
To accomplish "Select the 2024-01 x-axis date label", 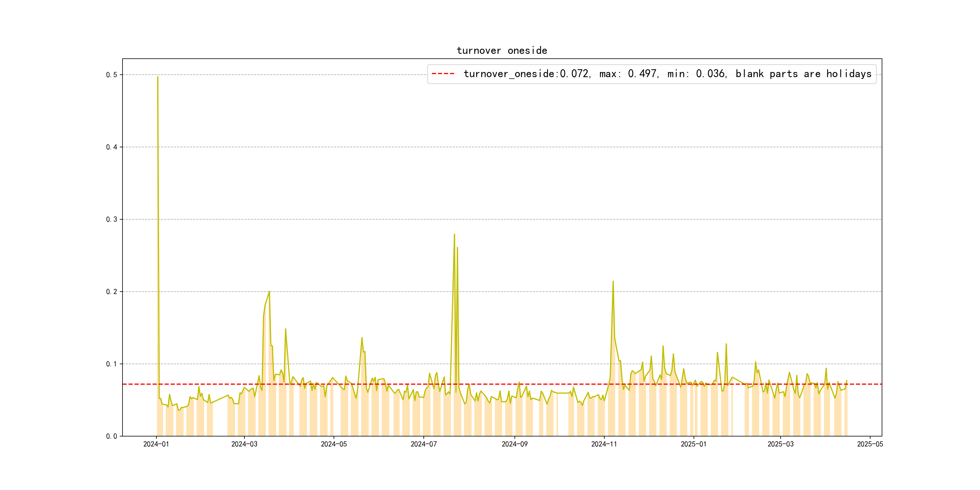I will coord(156,444).
